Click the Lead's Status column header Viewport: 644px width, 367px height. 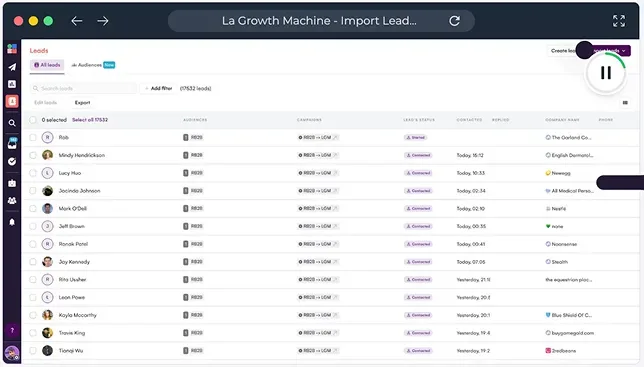pyautogui.click(x=419, y=120)
